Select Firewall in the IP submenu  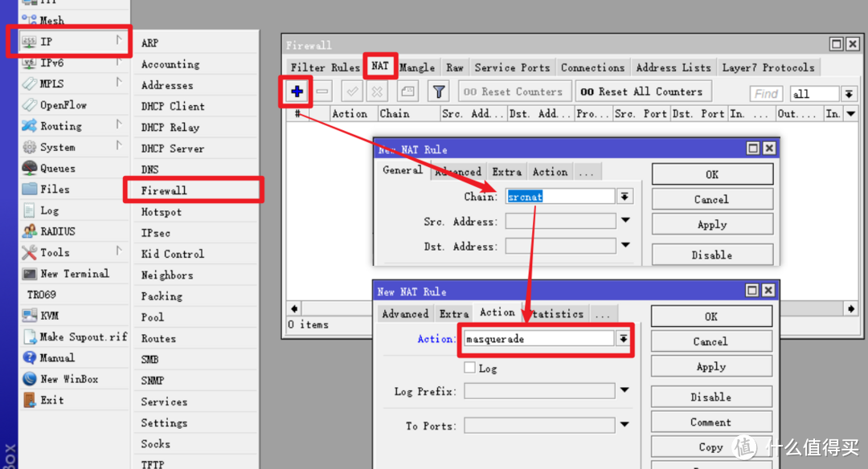164,190
